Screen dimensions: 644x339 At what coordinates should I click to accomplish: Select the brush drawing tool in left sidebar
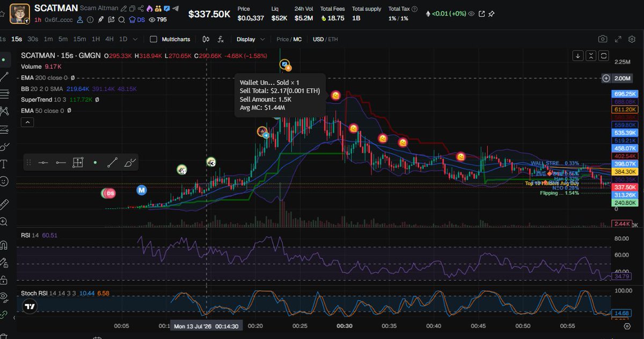4,146
